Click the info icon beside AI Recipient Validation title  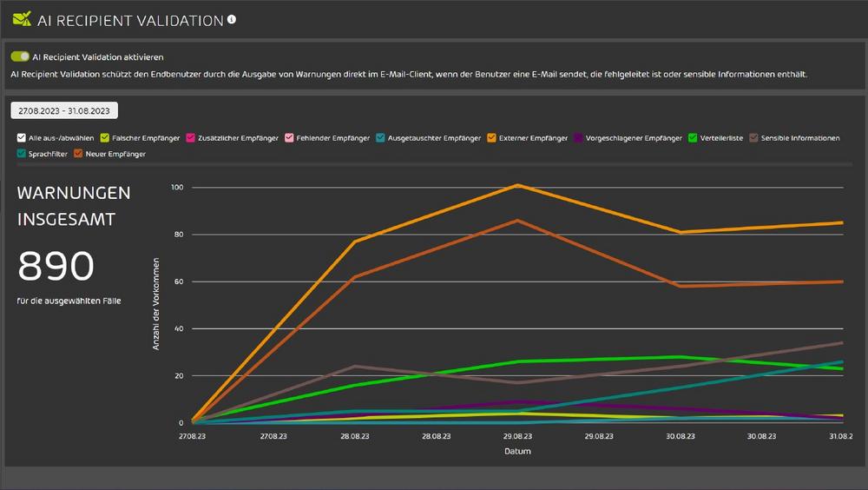(x=232, y=19)
